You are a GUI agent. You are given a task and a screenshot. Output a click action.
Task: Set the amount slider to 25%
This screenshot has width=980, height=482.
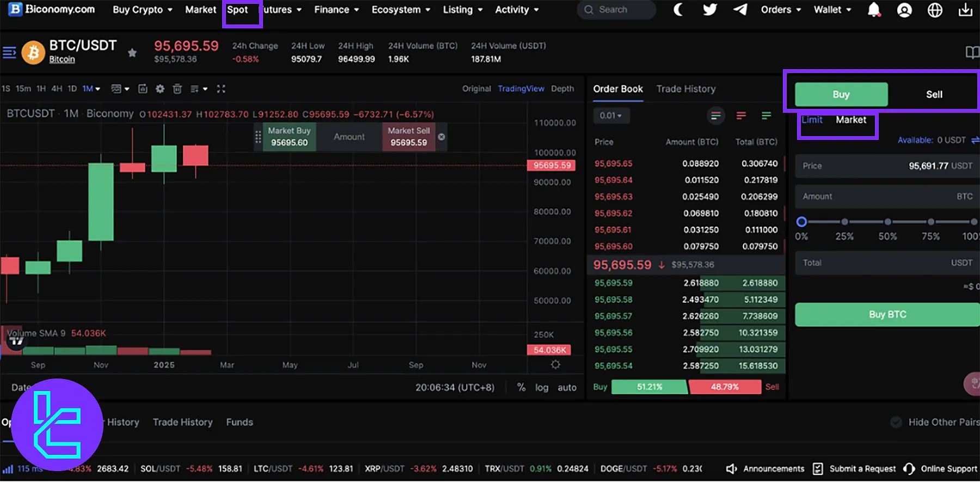click(844, 222)
